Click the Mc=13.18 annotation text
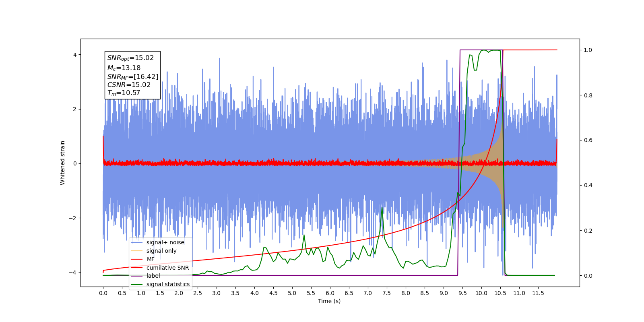The width and height of the screenshot is (644, 322). pyautogui.click(x=124, y=68)
